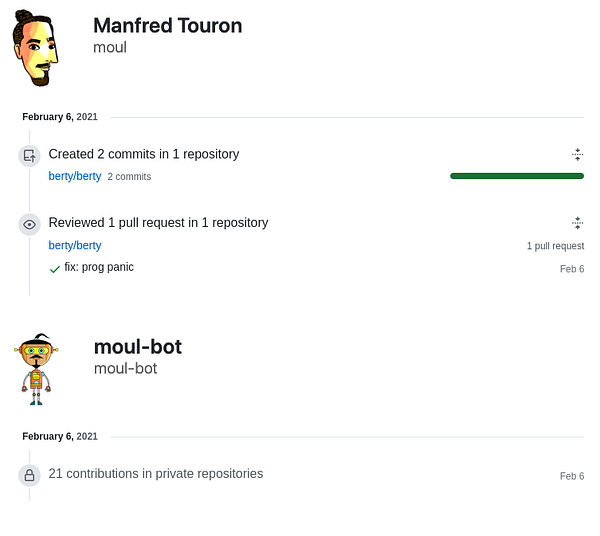Click the Reviewed 1 pull request in 1 repository heading
The image size is (600, 536).
[x=158, y=223]
